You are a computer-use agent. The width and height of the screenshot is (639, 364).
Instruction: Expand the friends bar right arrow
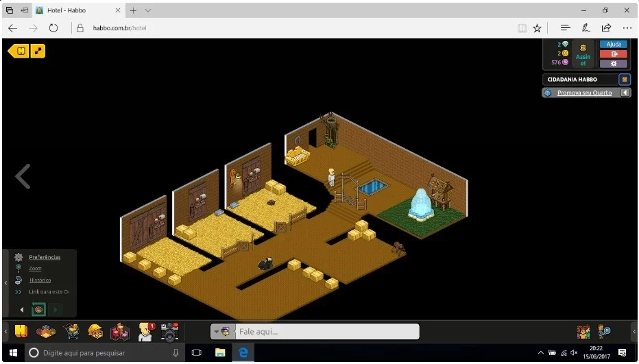[634, 332]
